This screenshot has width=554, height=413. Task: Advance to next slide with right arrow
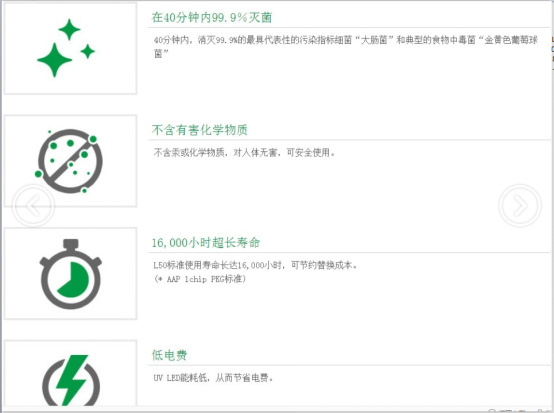(520, 205)
